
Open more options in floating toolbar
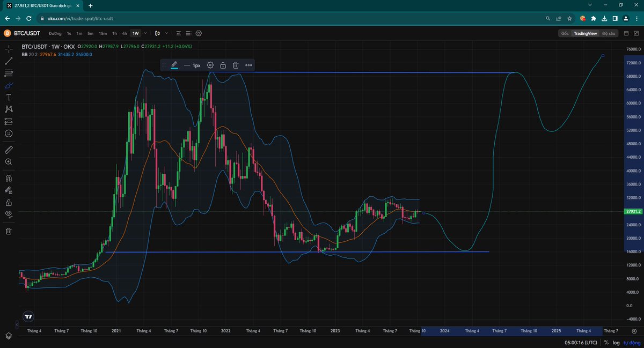click(x=248, y=65)
